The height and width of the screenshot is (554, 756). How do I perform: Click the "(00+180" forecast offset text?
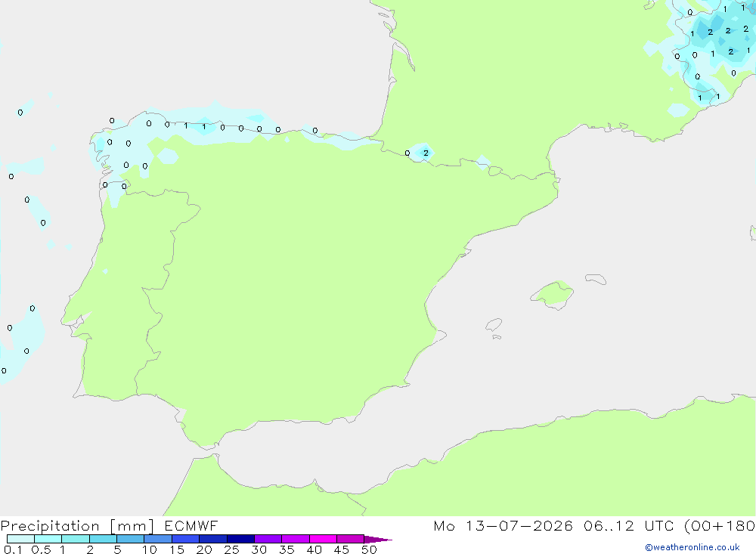tap(720, 526)
